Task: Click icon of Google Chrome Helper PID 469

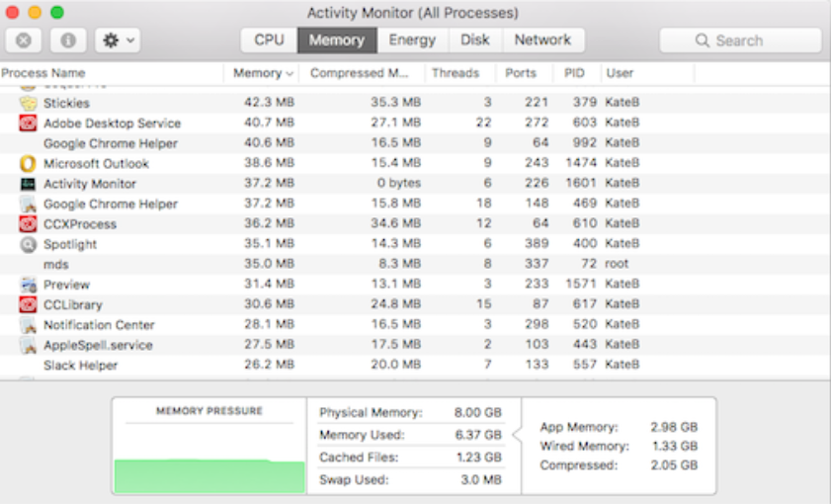Action: coord(28,204)
